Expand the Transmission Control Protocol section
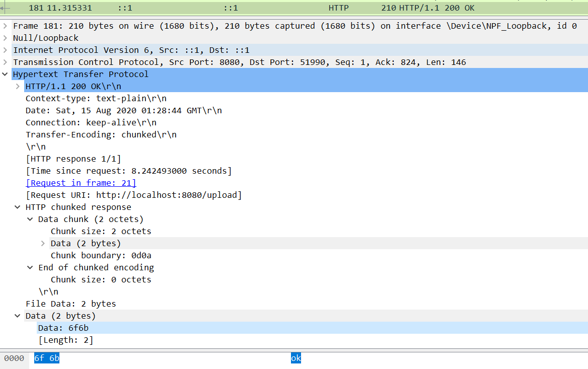This screenshot has height=369, width=588. click(x=5, y=62)
